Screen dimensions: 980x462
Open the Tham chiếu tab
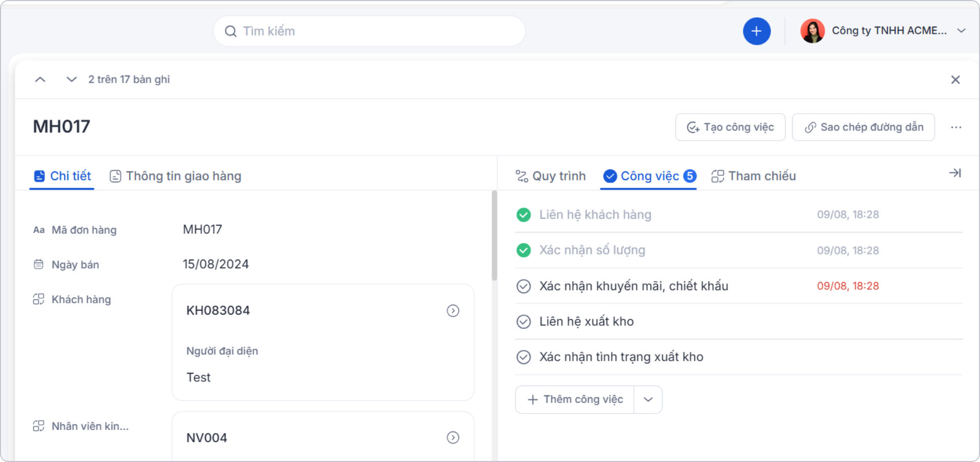pos(753,176)
